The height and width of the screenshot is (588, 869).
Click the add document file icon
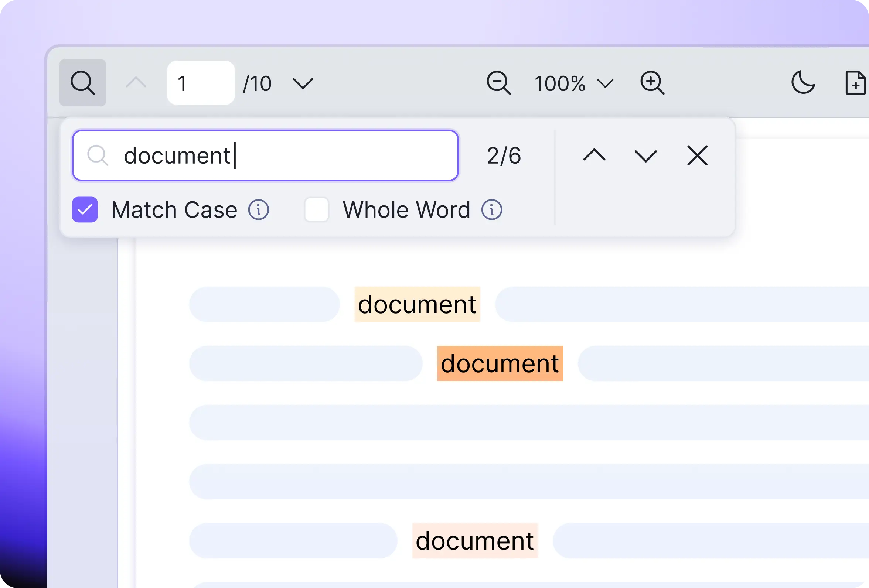click(x=856, y=83)
